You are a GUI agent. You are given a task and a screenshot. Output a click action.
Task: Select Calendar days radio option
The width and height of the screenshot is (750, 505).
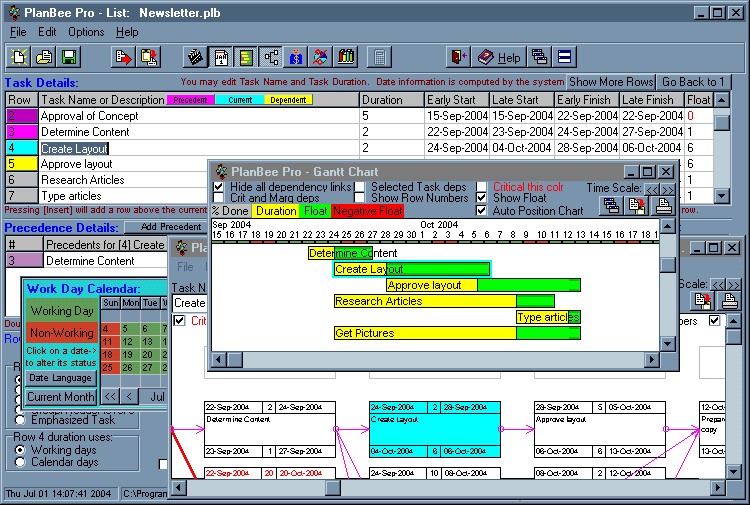pos(21,462)
